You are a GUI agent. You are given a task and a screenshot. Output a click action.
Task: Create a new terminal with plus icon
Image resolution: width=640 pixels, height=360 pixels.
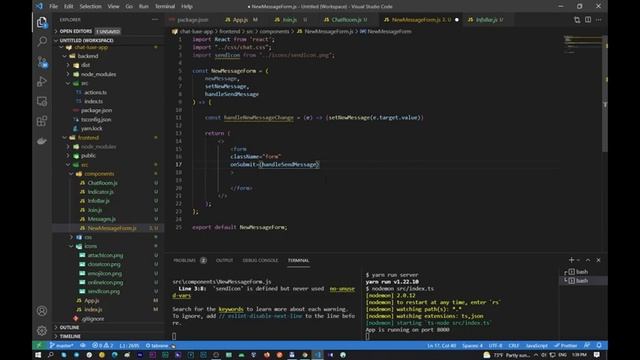(571, 260)
